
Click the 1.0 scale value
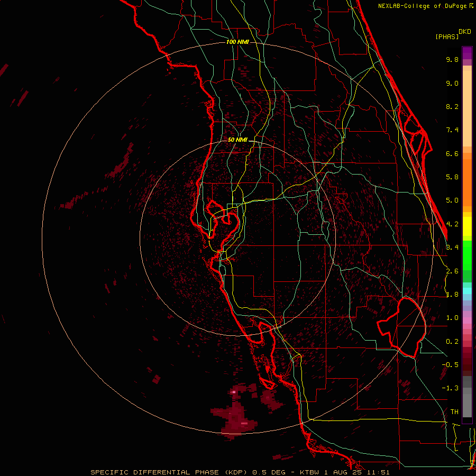[x=452, y=318]
